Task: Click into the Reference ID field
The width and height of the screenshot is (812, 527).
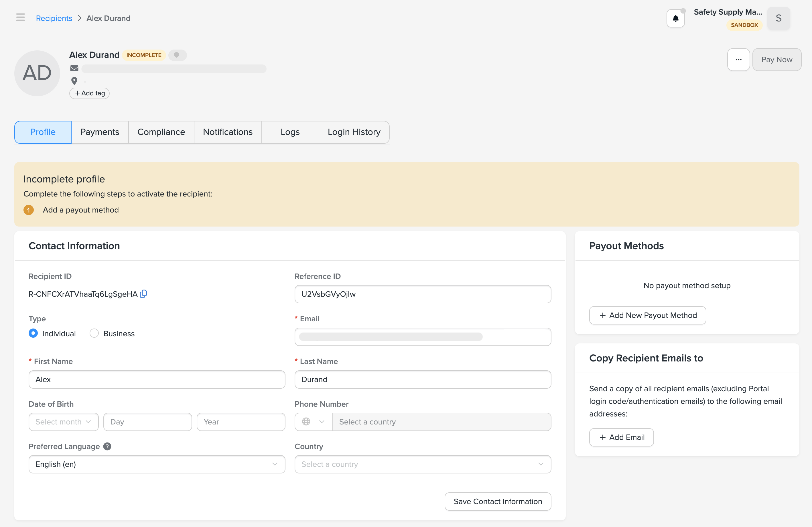Action: (x=422, y=294)
